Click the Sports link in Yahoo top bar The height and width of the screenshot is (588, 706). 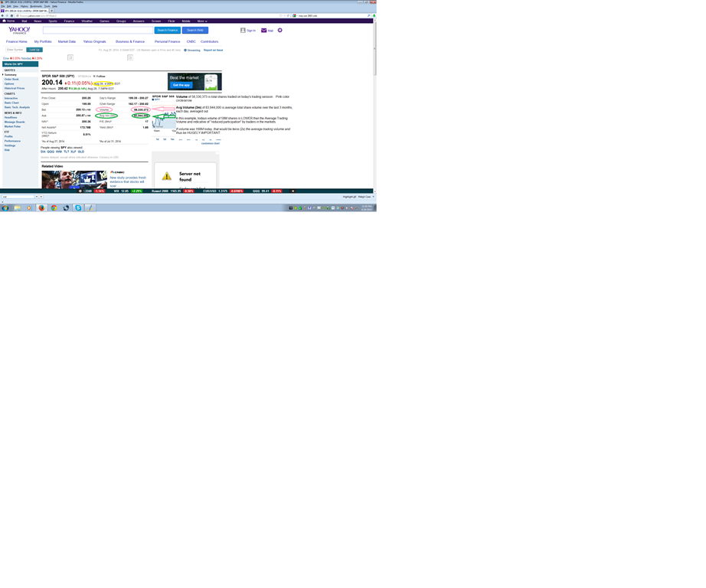(x=53, y=21)
